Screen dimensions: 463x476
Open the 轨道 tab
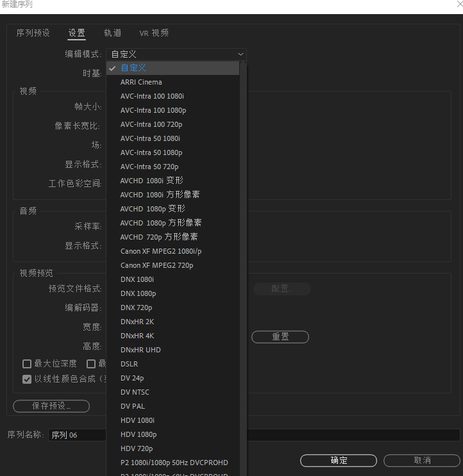(x=112, y=33)
